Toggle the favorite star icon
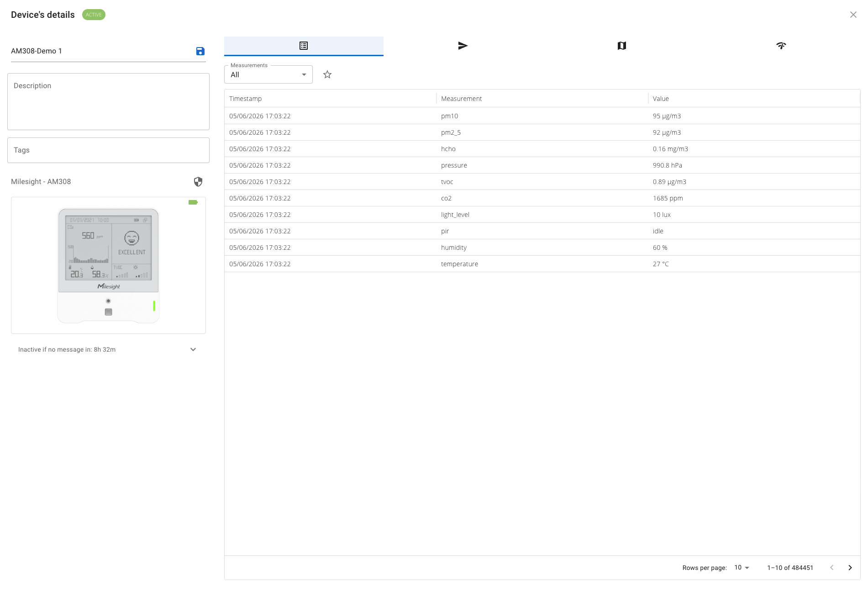 (x=327, y=74)
